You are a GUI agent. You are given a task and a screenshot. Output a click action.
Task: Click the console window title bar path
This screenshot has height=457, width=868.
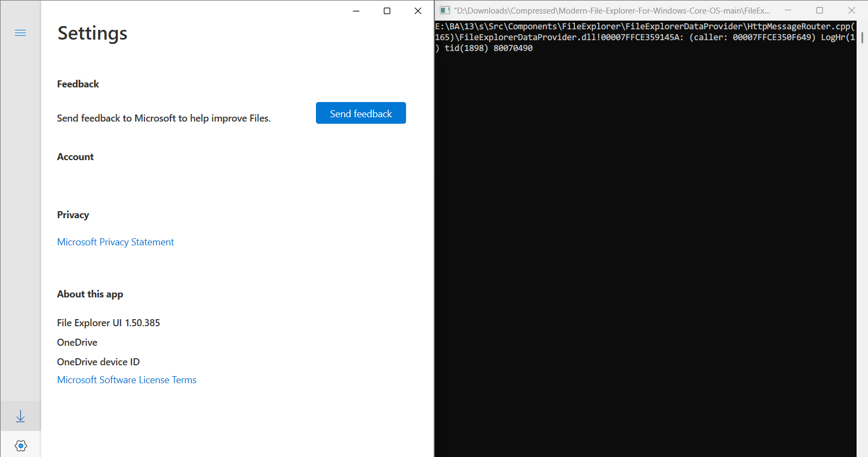612,10
